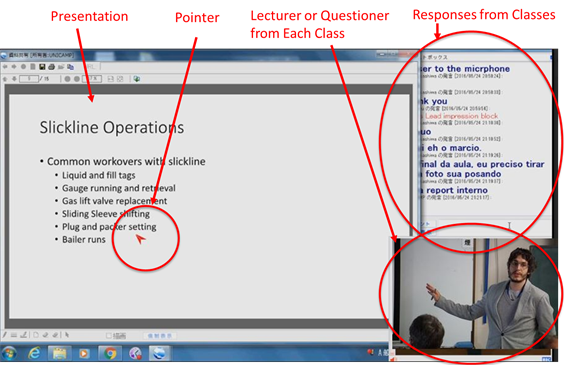
Task: Click the red 'Lead impression block' message
Action: click(x=461, y=116)
